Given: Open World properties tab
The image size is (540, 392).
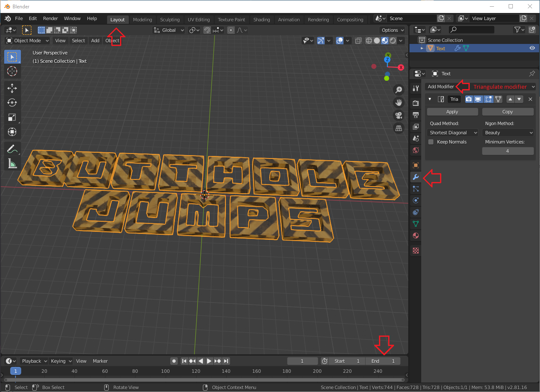Looking at the screenshot, I should pyautogui.click(x=416, y=150).
